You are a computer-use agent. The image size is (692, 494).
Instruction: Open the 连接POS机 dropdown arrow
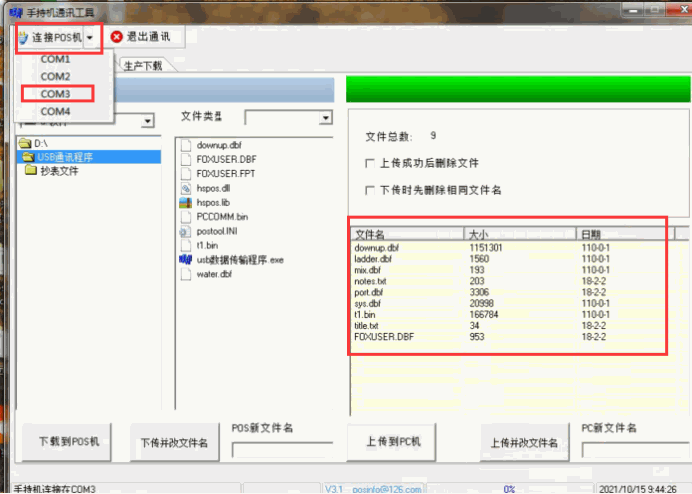pyautogui.click(x=90, y=38)
